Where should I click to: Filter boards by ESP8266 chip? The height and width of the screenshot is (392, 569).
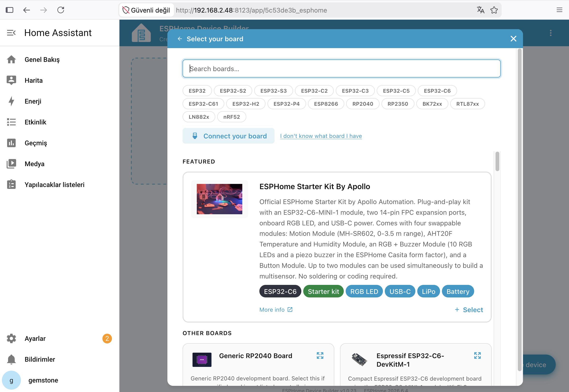pos(326,104)
